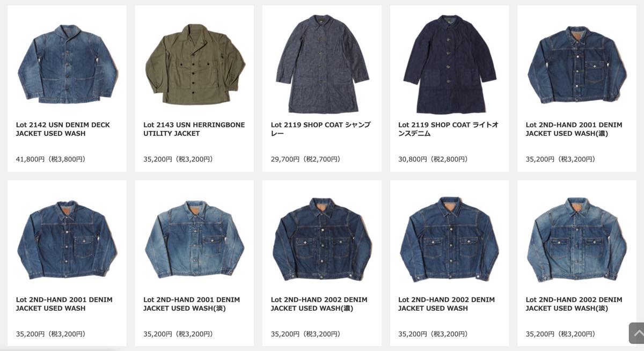Select the Lot 2143 USN HERRINGBONE UTILITY JACKET title

point(194,129)
